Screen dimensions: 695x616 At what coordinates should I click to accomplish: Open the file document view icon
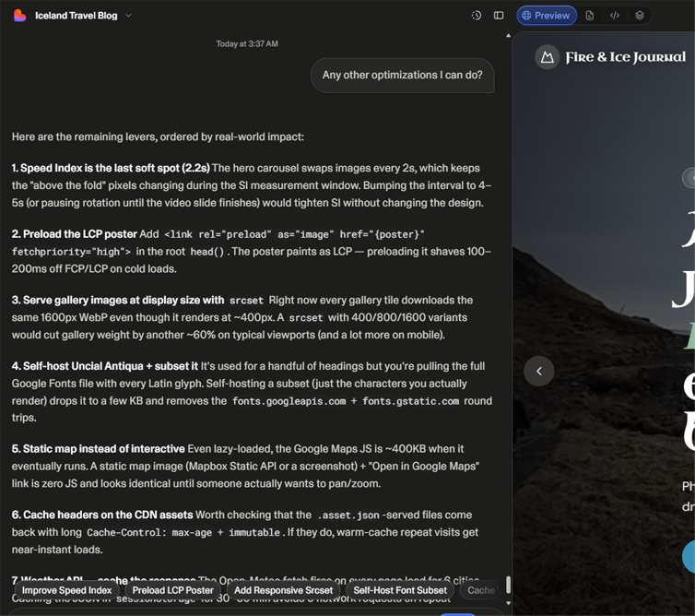coord(590,16)
